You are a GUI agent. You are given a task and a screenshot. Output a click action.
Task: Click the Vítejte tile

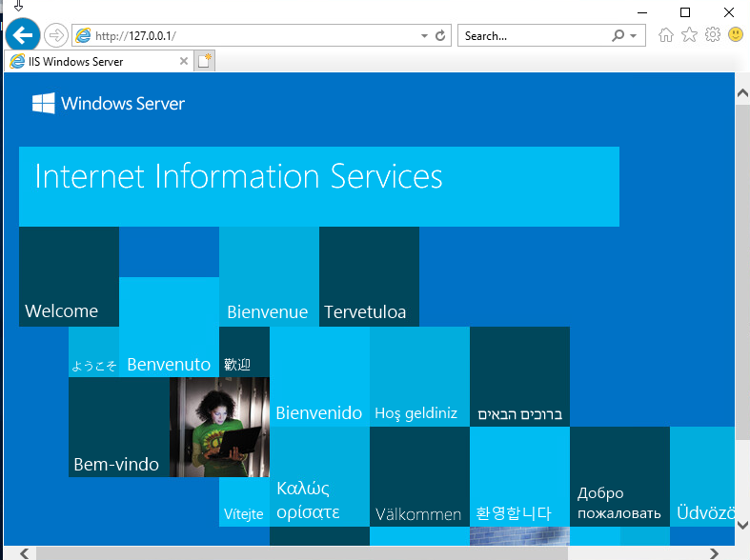[244, 502]
